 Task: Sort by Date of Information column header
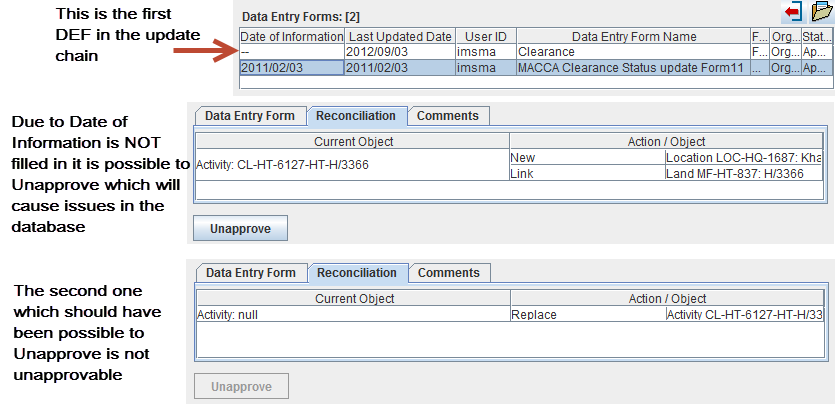[x=291, y=37]
